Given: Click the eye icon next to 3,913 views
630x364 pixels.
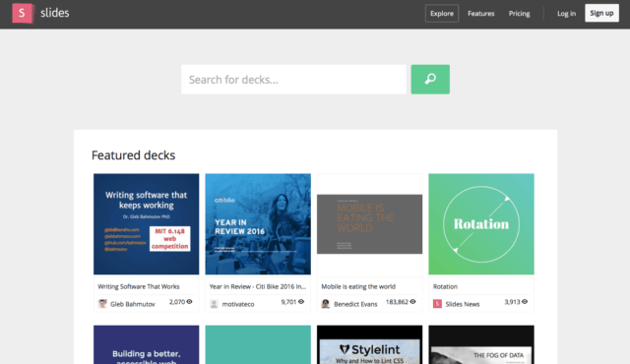Looking at the screenshot, I should point(525,302).
